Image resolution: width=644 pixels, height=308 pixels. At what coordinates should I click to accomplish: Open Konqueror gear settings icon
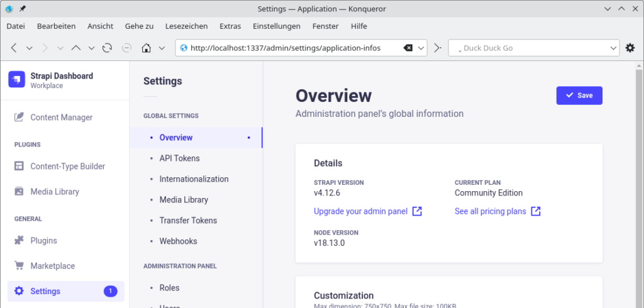point(630,48)
